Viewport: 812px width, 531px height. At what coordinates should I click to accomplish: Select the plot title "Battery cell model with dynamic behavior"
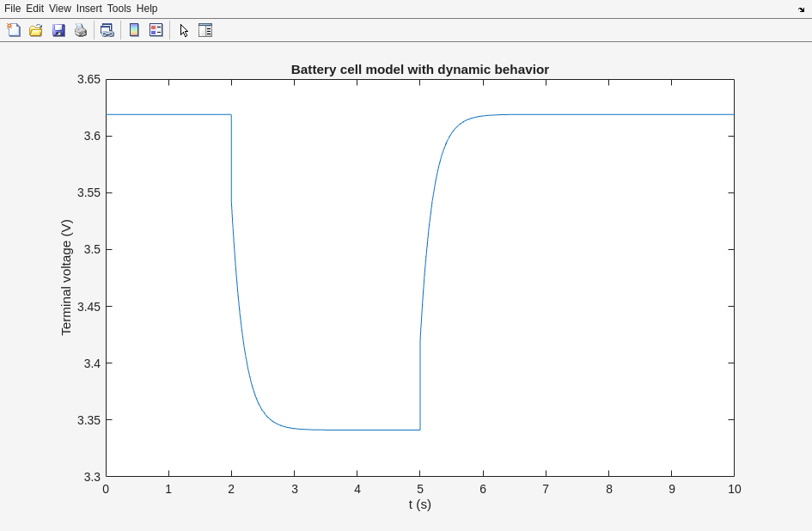pyautogui.click(x=419, y=70)
